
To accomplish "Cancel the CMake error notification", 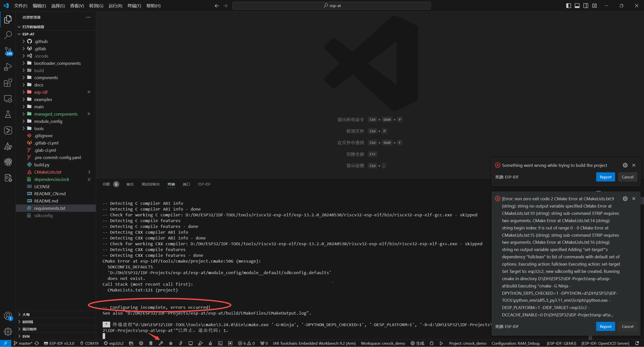I will (627, 326).
